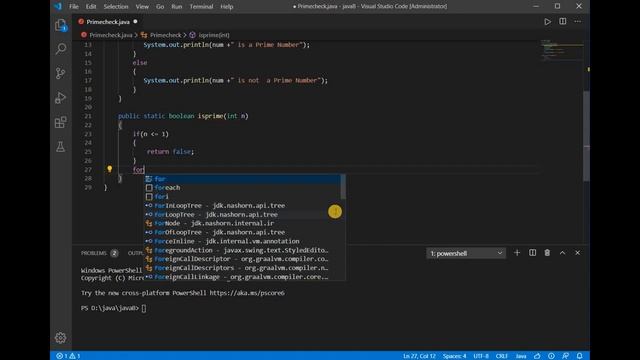This screenshot has height=360, width=640.
Task: Select the Primecheck.java editor tab
Action: [x=107, y=22]
